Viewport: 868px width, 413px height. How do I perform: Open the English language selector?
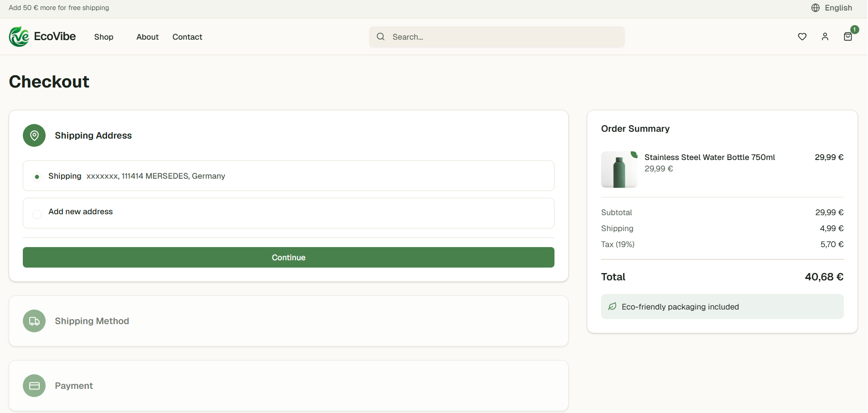point(831,8)
